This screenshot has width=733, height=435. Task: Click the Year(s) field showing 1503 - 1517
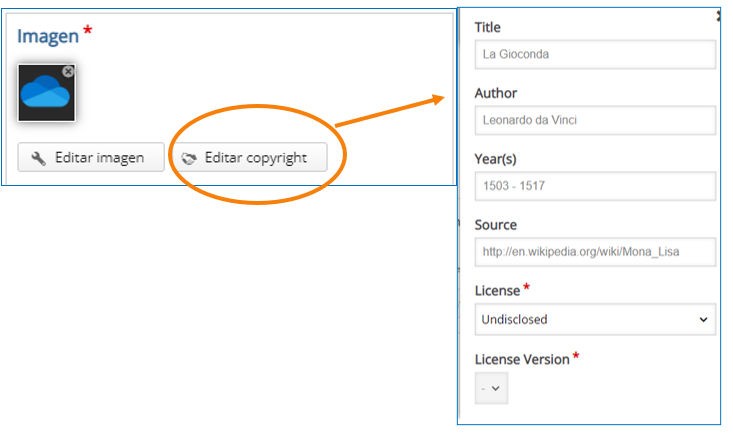click(x=595, y=186)
